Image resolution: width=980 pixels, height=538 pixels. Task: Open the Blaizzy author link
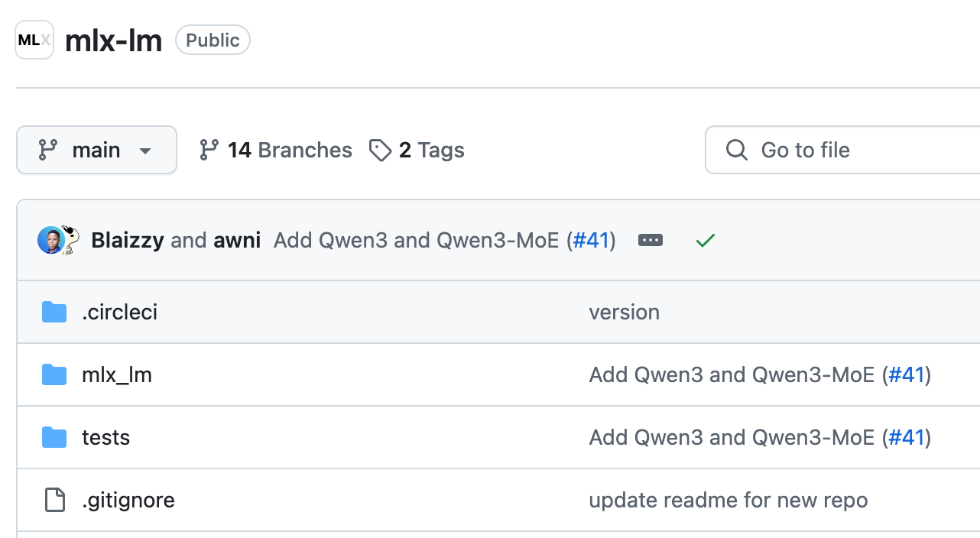point(127,240)
